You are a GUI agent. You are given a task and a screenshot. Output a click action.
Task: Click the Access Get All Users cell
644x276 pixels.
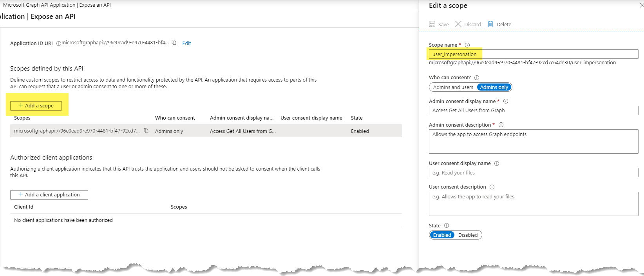[x=243, y=131]
